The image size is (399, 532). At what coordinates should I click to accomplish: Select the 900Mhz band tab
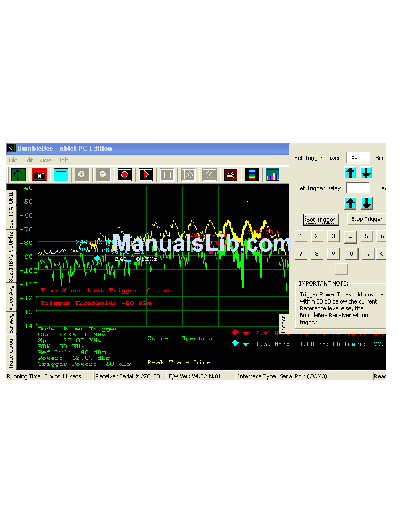coord(11,241)
